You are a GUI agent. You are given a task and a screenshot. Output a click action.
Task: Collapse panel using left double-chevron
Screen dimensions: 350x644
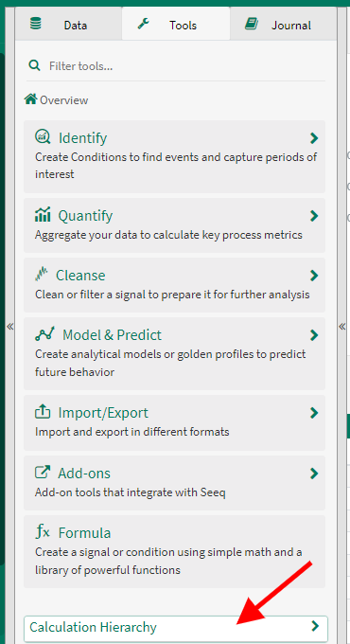point(10,327)
